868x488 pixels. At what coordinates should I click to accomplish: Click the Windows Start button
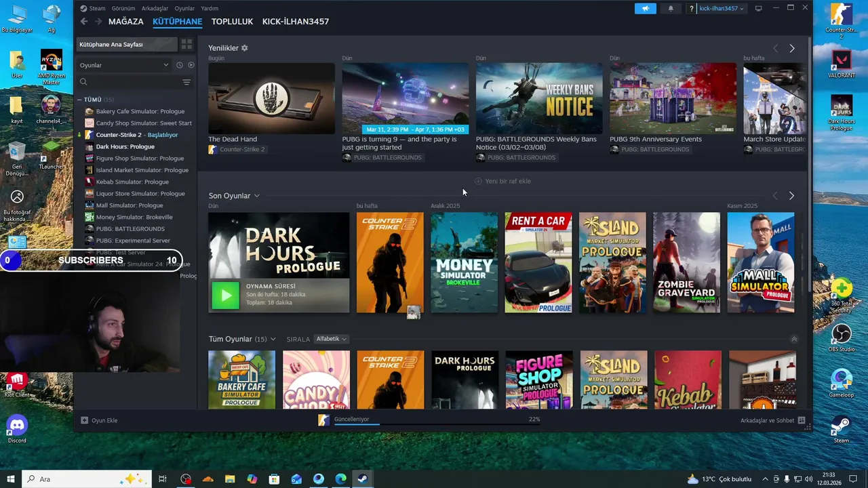[11, 479]
